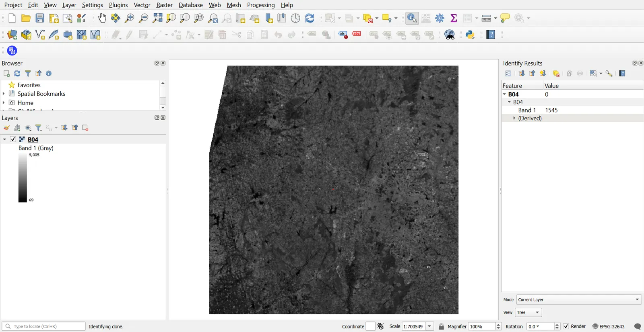
Task: Expand Home in Browser panel
Action: [x=4, y=102]
